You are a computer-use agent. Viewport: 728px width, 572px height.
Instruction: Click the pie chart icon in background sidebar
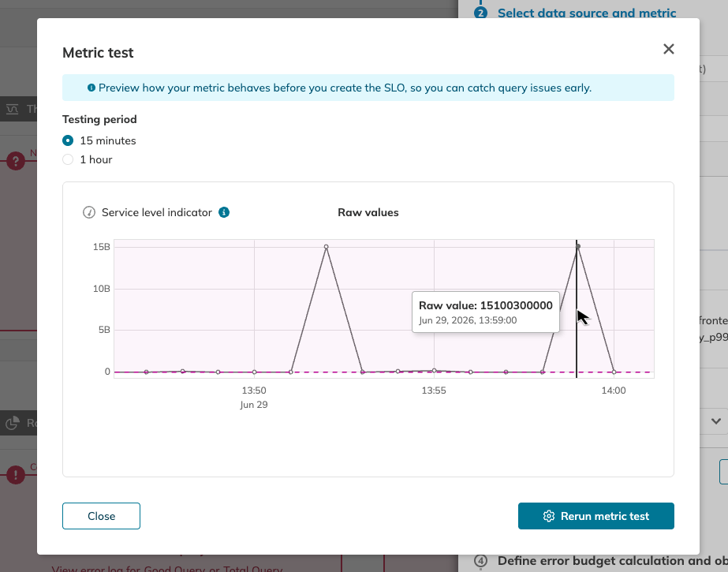(x=12, y=423)
